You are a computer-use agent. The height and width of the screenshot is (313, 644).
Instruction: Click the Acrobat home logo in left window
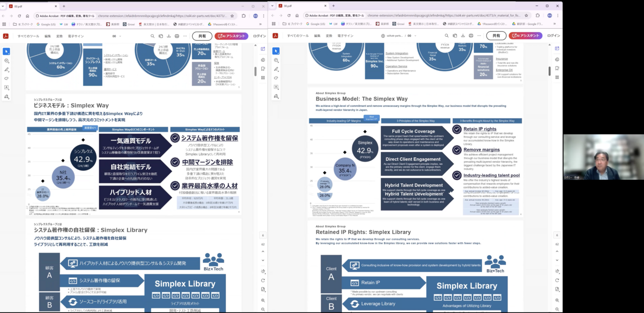[6, 36]
